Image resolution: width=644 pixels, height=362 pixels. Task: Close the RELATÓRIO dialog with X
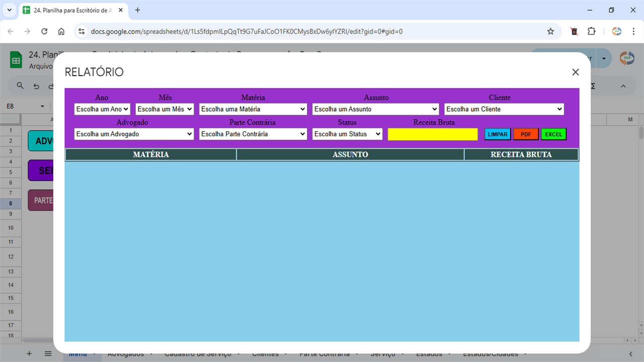click(576, 72)
